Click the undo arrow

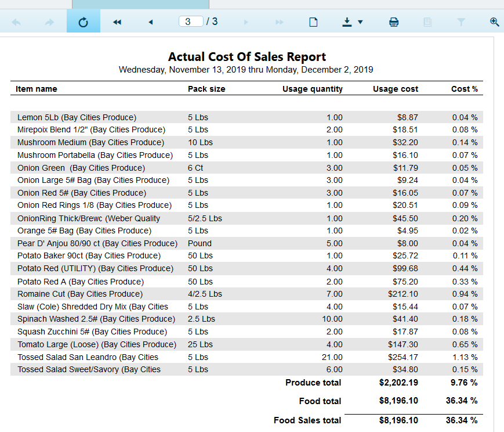click(x=17, y=21)
